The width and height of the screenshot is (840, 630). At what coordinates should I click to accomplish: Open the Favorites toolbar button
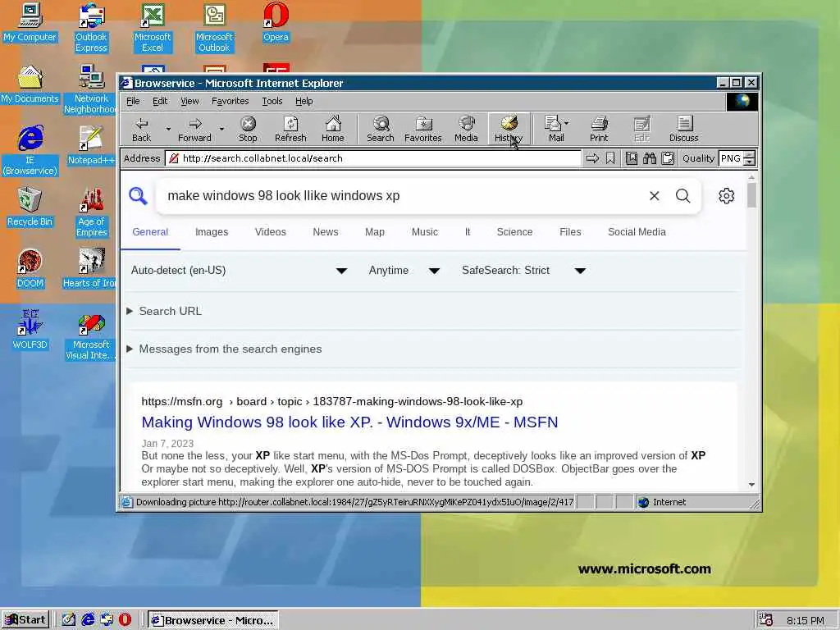pyautogui.click(x=422, y=129)
